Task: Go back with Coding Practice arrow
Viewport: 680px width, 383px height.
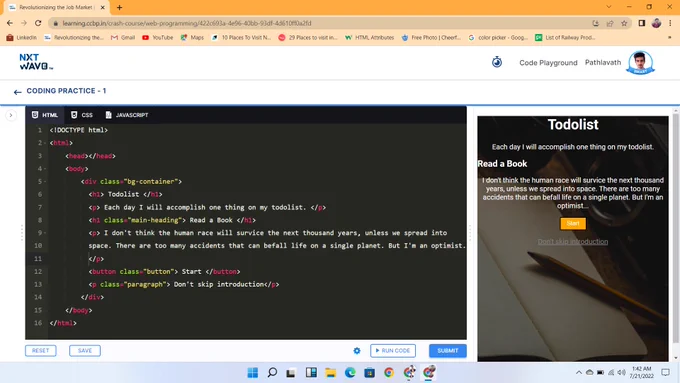Action: click(x=17, y=92)
